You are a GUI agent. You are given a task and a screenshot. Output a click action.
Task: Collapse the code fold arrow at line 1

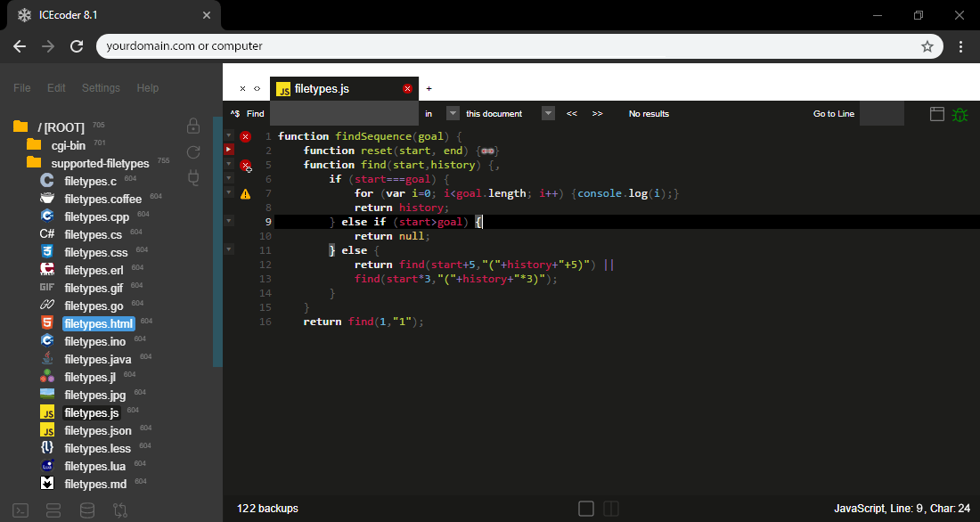(228, 135)
